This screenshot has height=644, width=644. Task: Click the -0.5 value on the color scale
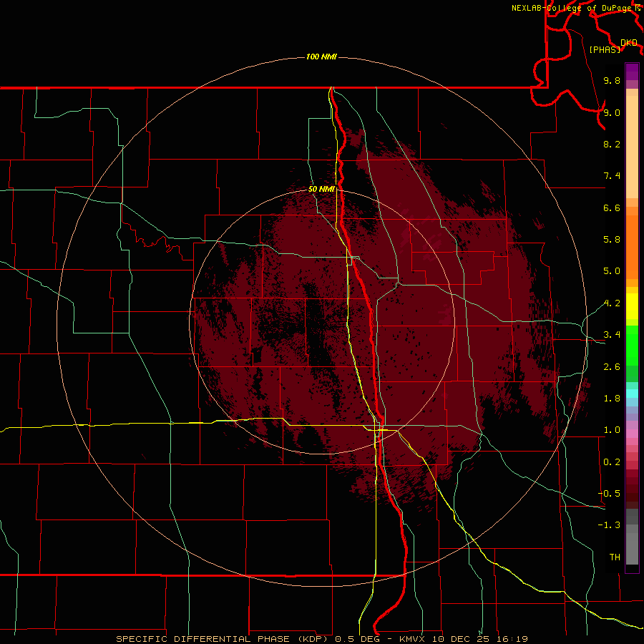point(609,494)
